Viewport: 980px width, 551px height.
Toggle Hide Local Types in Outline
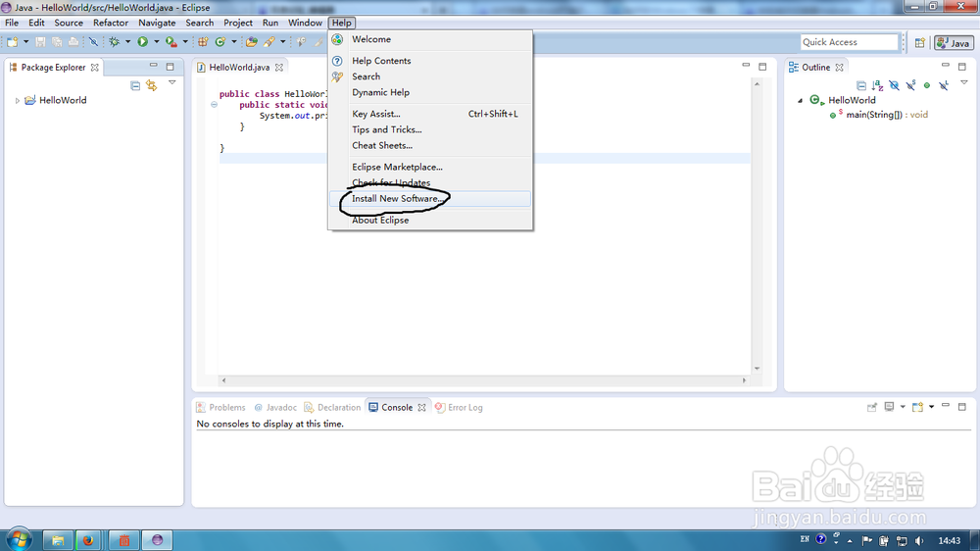[x=944, y=85]
